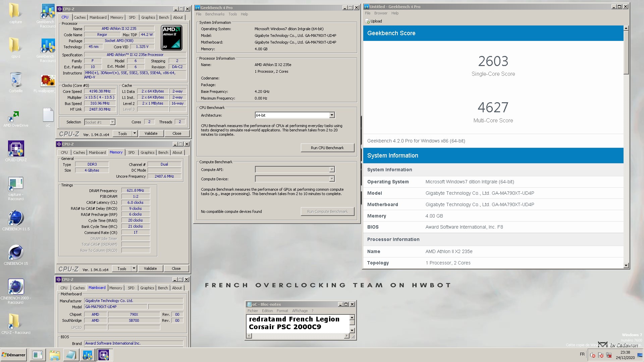Click Validate in top CPU-Z window

[x=151, y=133]
